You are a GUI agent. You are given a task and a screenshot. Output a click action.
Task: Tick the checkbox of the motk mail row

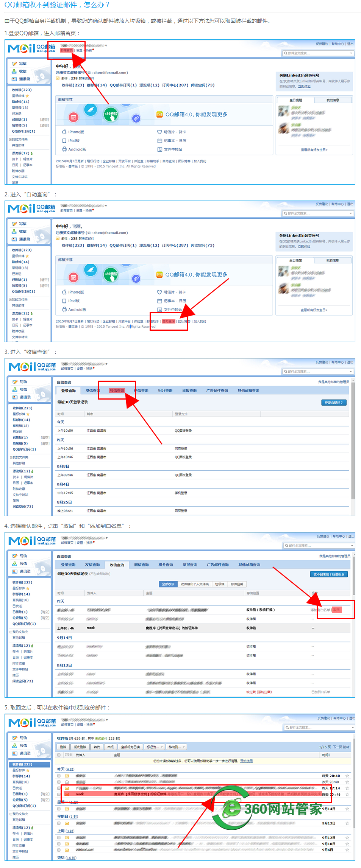59,794
